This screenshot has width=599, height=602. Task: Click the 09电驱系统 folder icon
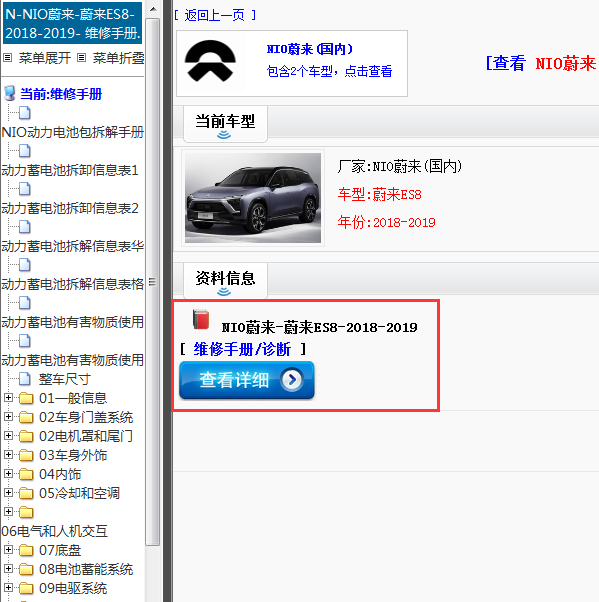click(x=26, y=588)
